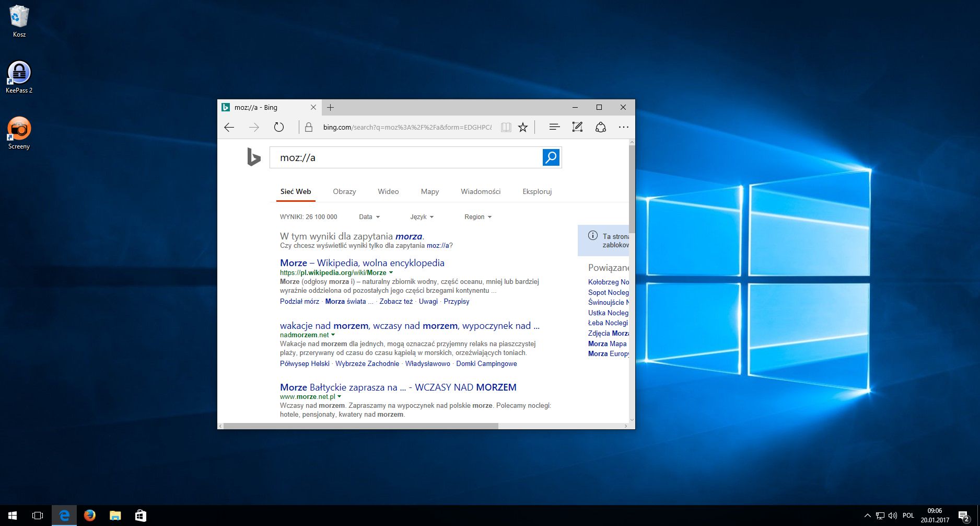Expand the Region filter dropdown
980x526 pixels.
click(x=477, y=217)
